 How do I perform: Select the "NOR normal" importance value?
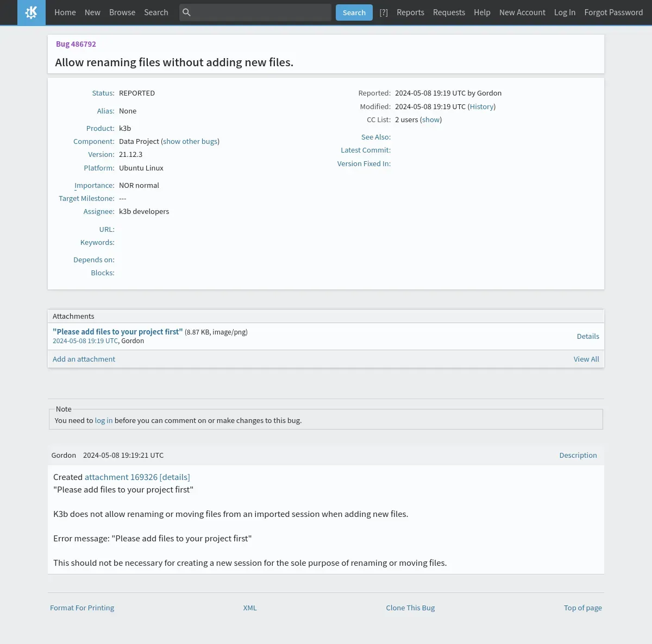[139, 185]
